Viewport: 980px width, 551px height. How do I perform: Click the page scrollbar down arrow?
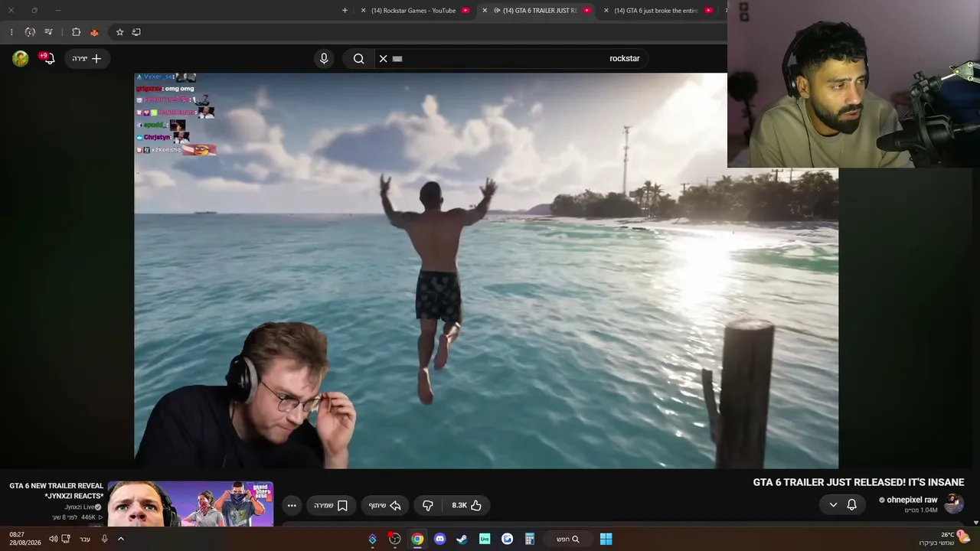click(x=975, y=522)
